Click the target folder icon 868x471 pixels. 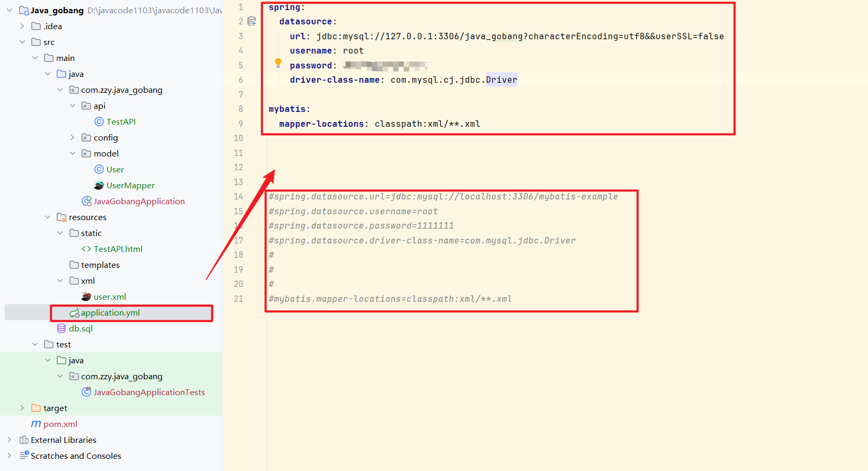coord(36,408)
